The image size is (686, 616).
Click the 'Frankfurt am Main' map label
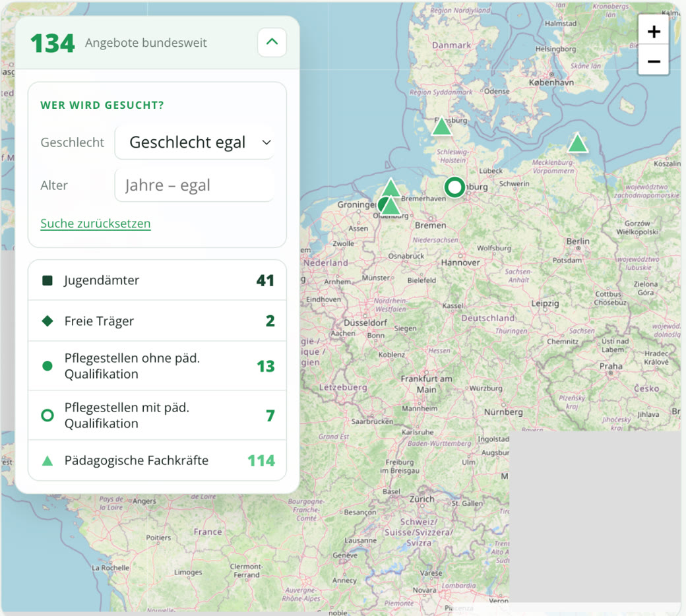(x=427, y=384)
